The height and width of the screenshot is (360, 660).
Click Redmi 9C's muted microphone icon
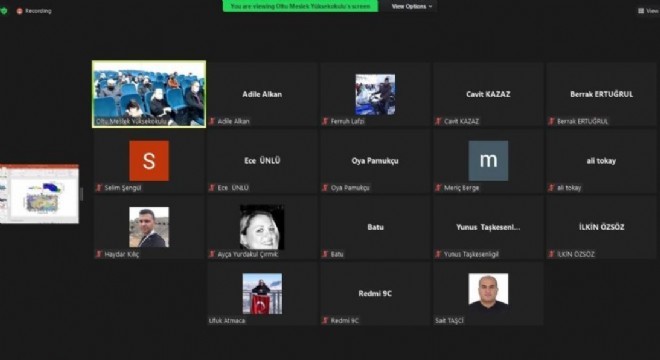click(325, 321)
